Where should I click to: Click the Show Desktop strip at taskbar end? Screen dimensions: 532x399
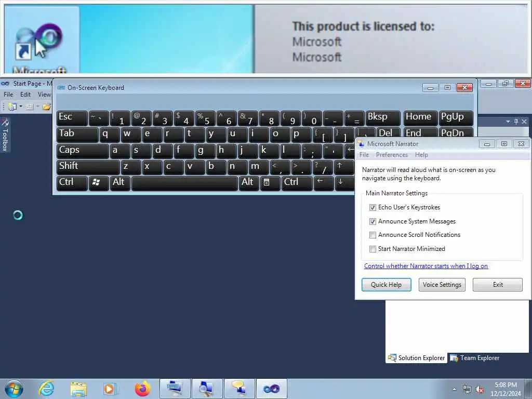(528, 389)
